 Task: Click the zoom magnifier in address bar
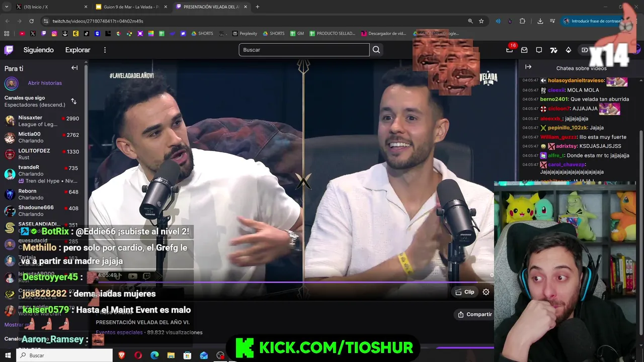coord(470,21)
